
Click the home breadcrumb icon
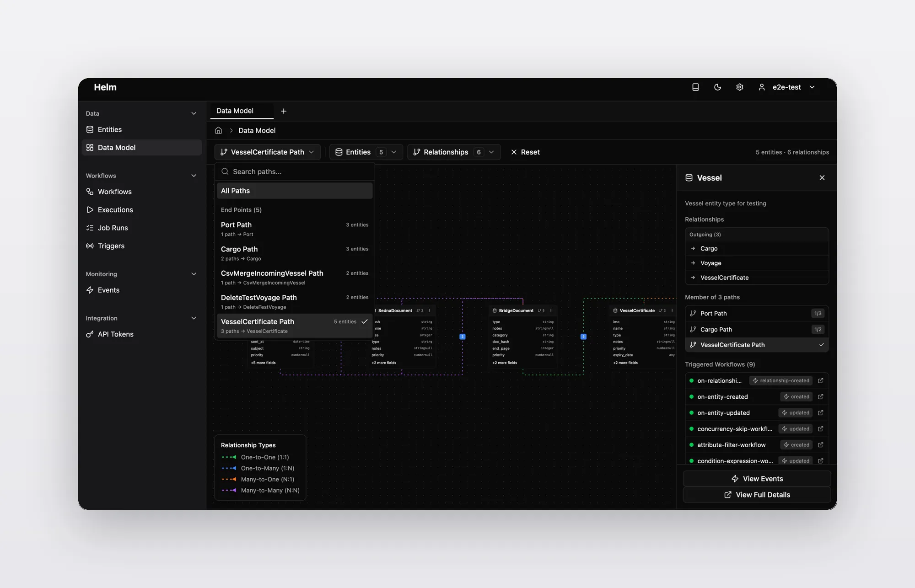[x=219, y=130]
